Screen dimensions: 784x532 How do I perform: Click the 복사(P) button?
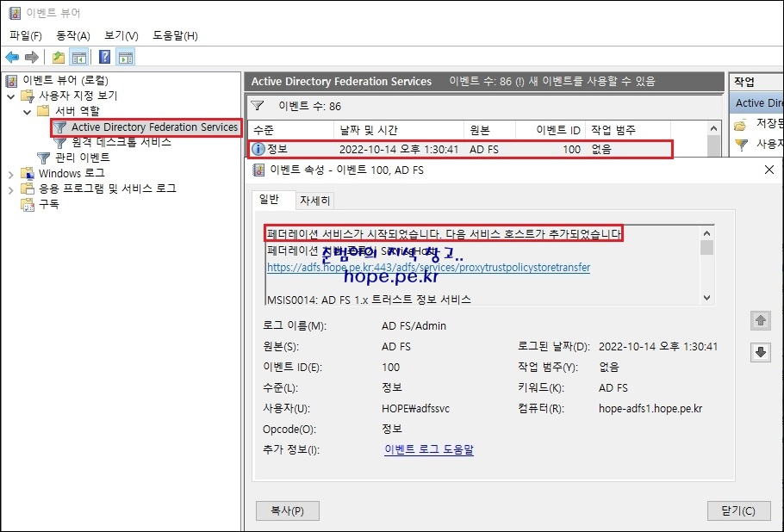click(288, 510)
